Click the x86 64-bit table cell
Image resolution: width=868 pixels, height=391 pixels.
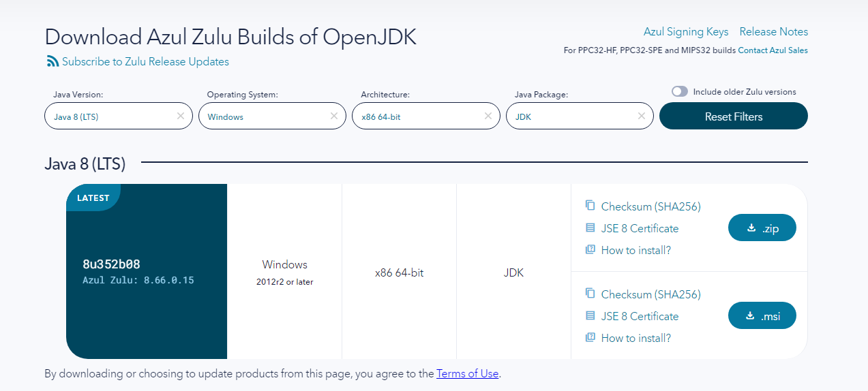tap(400, 272)
